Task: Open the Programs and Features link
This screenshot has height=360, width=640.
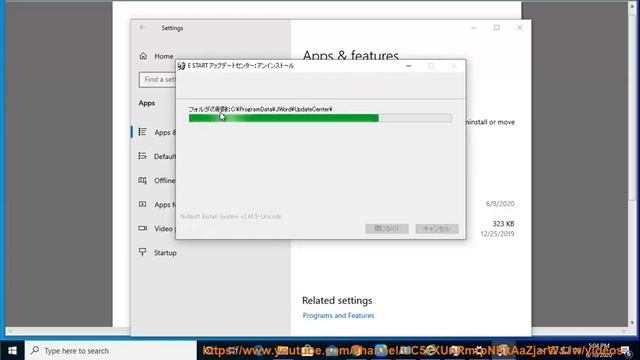Action: [338, 316]
